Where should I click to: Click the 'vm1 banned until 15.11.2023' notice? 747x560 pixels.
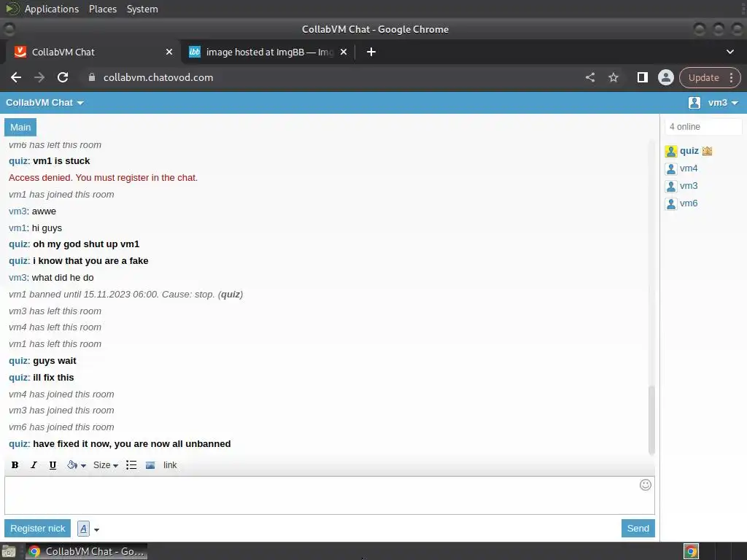[125, 295]
